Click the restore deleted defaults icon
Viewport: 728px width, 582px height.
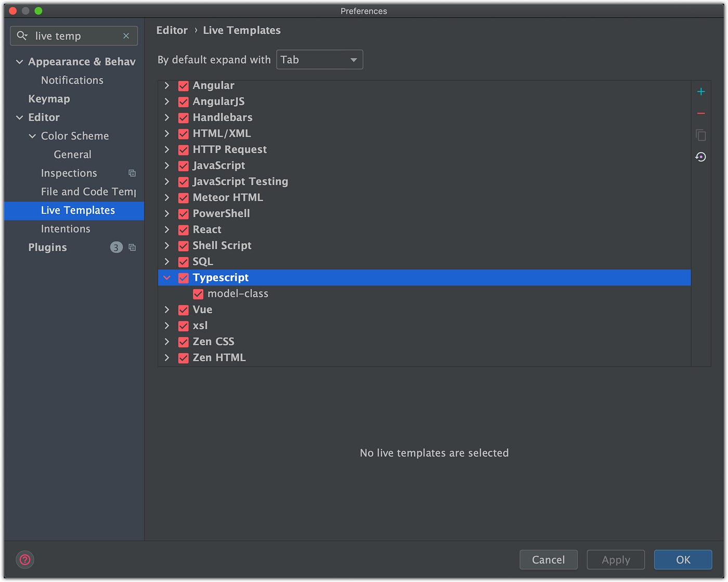[x=700, y=157]
